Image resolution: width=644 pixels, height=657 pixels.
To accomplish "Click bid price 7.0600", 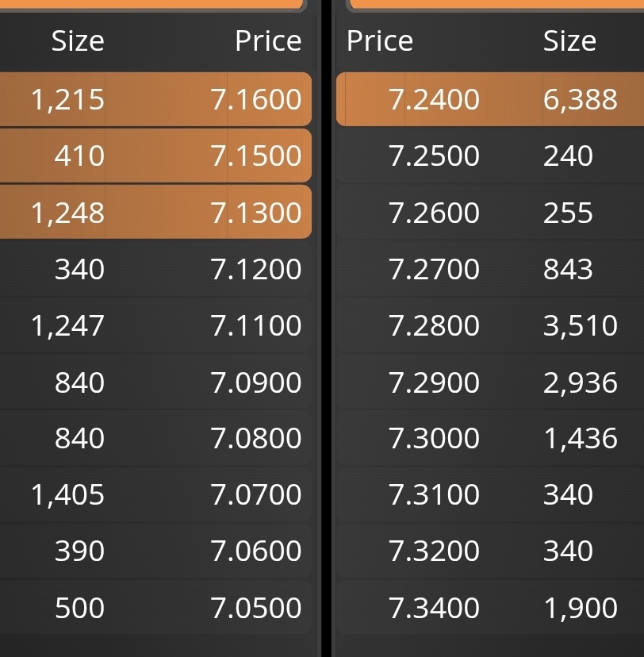I will (x=256, y=551).
